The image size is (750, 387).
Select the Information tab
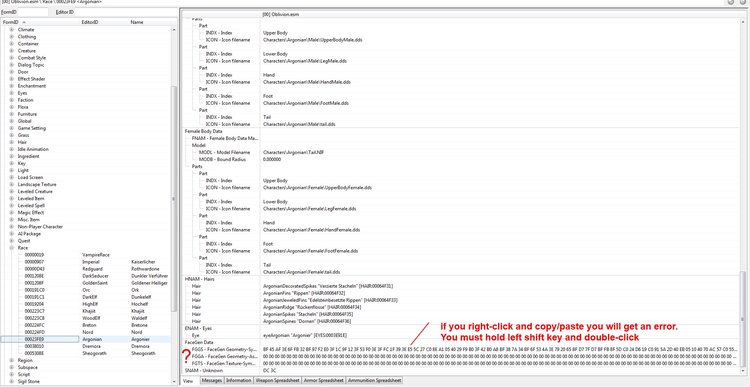[x=239, y=381]
